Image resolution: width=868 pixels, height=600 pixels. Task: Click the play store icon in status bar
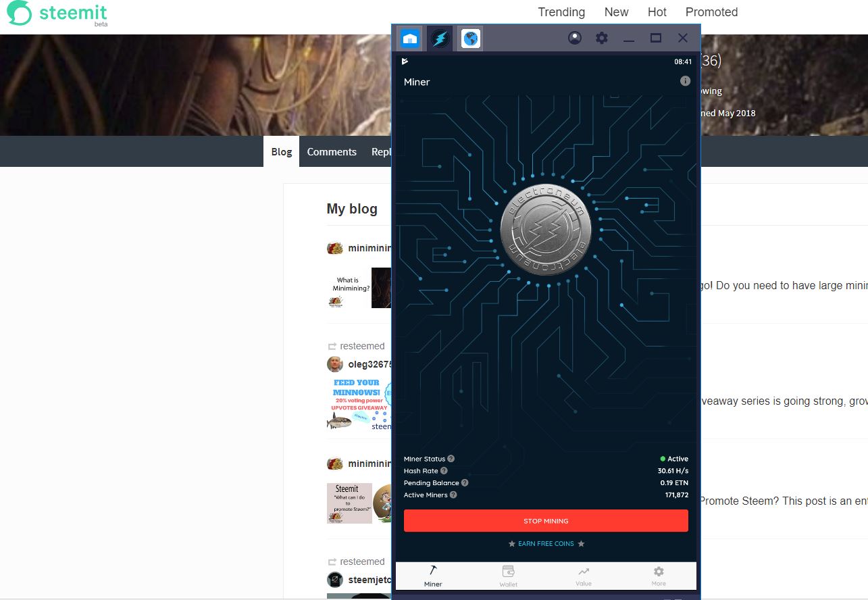[x=405, y=61]
